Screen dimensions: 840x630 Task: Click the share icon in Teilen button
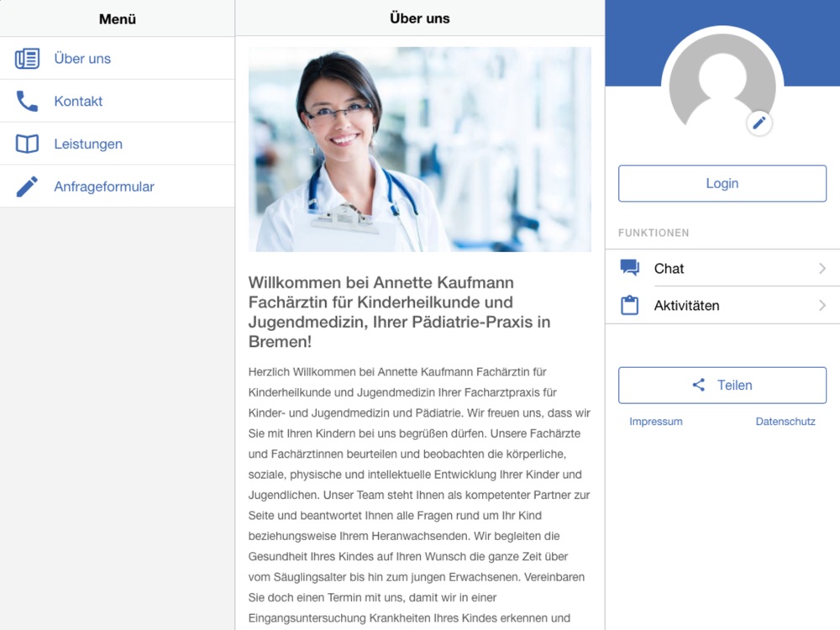tap(699, 385)
